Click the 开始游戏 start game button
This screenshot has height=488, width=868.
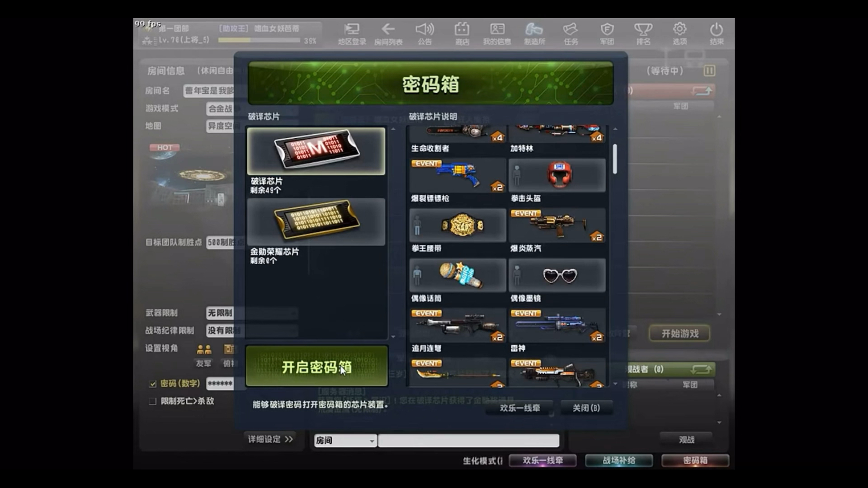coord(680,333)
